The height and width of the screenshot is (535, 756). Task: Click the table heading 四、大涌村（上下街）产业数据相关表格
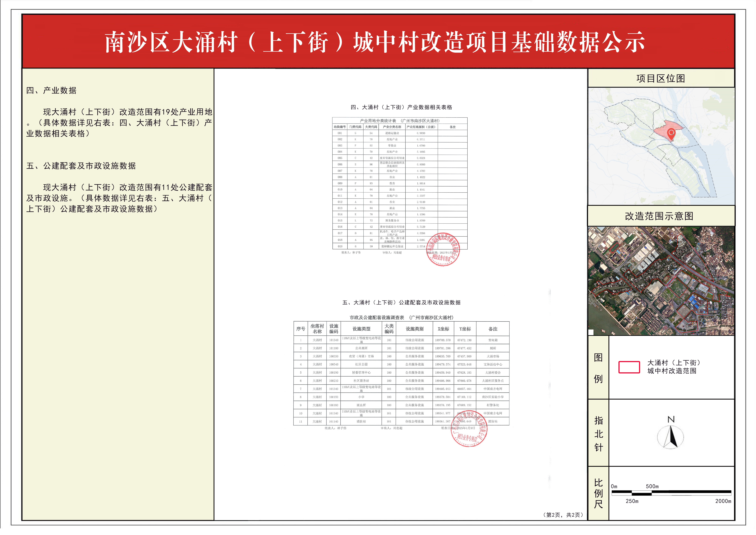point(401,107)
